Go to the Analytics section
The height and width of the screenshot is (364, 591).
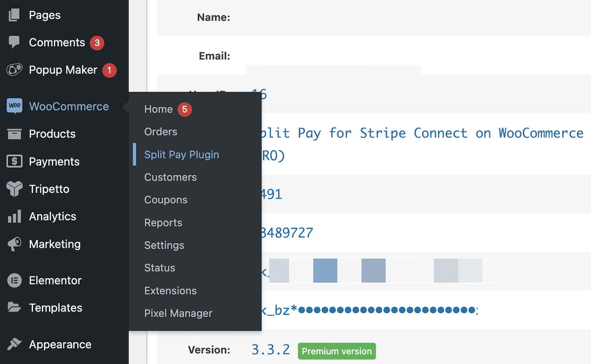[53, 217]
